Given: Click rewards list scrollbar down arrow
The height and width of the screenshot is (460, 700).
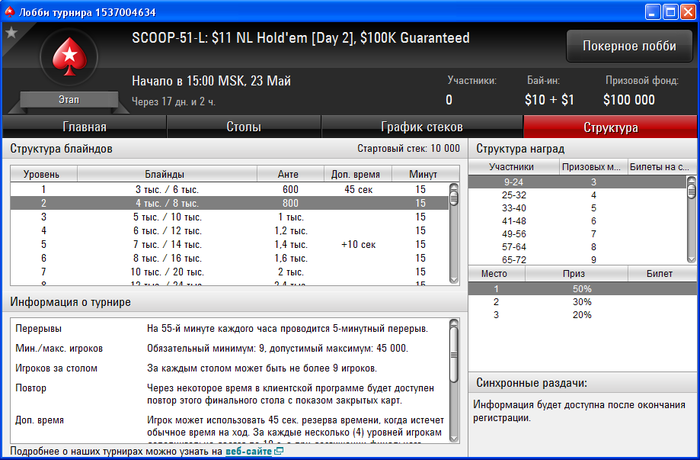Looking at the screenshot, I should point(691,258).
